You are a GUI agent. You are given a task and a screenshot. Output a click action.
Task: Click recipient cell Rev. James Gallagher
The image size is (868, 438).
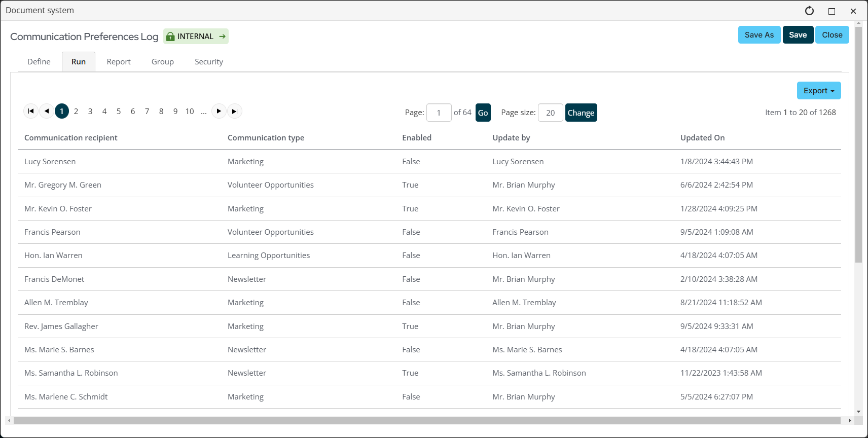tap(61, 326)
